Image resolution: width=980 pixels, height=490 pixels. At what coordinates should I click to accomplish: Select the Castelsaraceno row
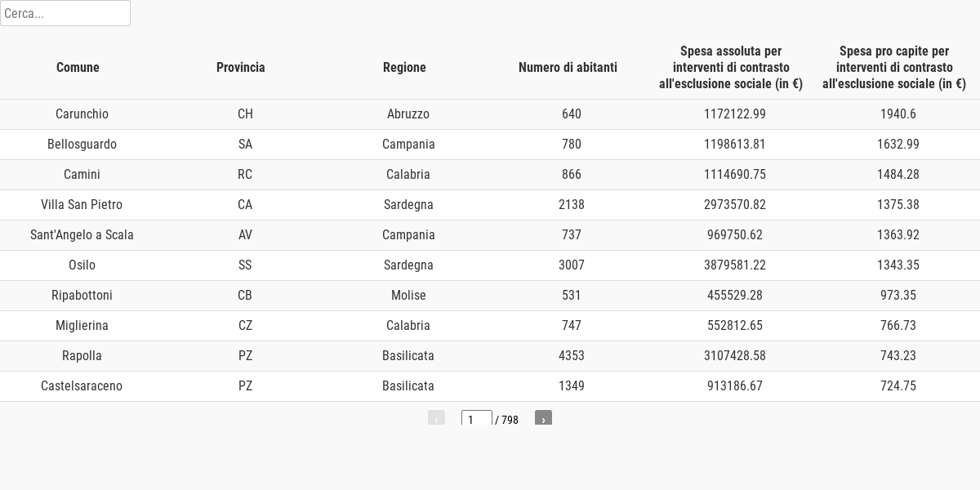coord(490,386)
